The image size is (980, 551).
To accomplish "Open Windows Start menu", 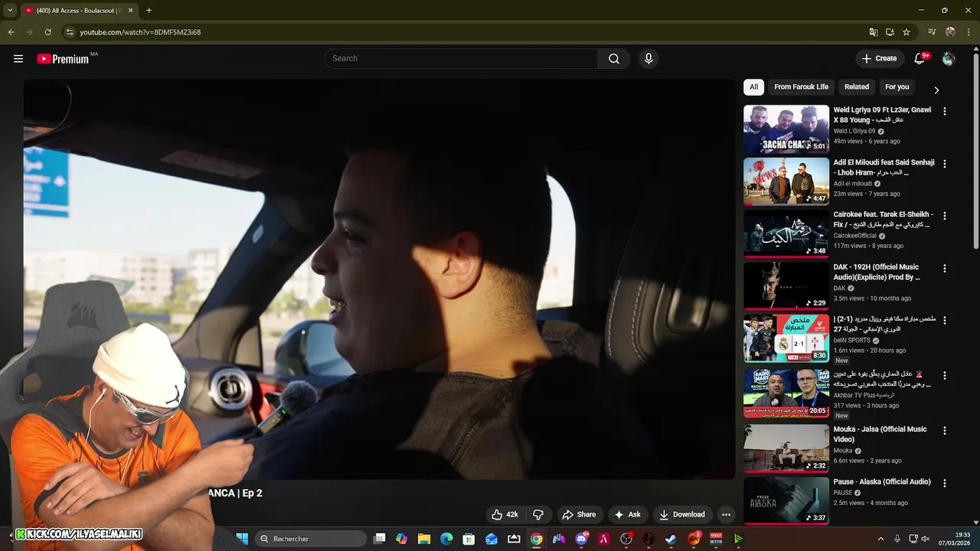I will pos(242,539).
